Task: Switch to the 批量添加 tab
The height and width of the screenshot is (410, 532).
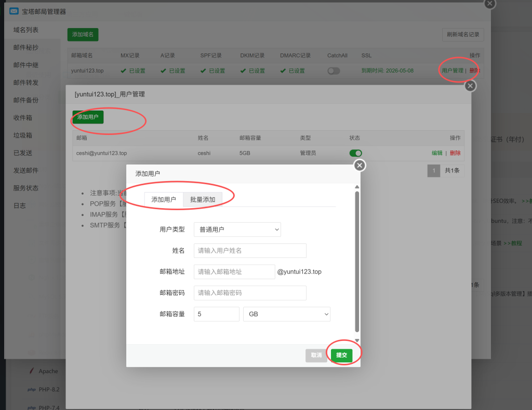Action: 203,199
